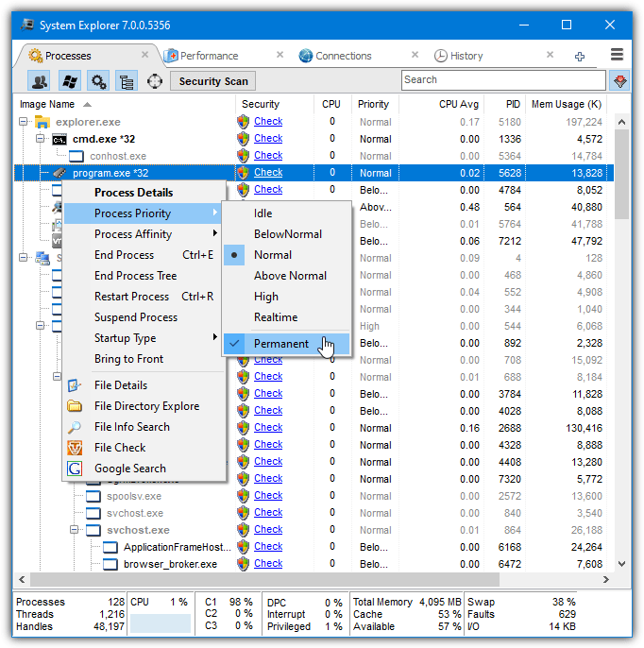The width and height of the screenshot is (644, 648).
Task: Click the horizontal scrollbar thumb
Action: pyautogui.click(x=264, y=579)
